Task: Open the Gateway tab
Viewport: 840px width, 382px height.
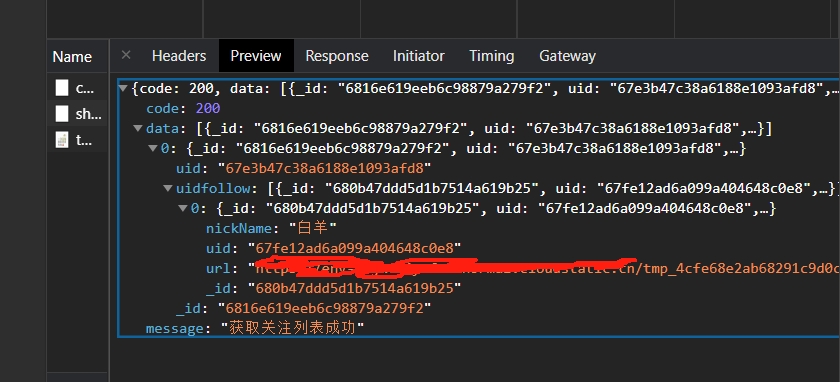Action: 567,56
